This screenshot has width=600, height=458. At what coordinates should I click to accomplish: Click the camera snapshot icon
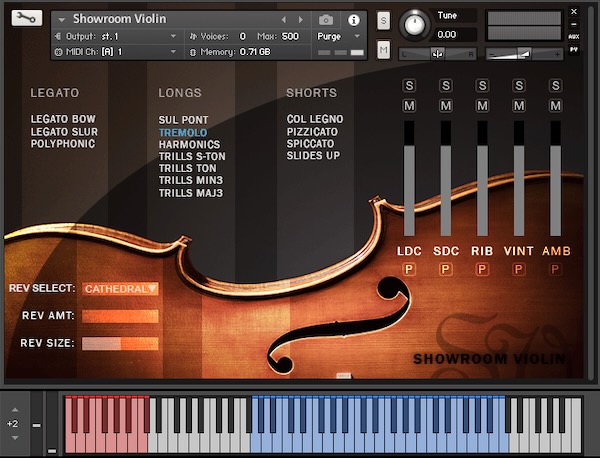click(326, 20)
